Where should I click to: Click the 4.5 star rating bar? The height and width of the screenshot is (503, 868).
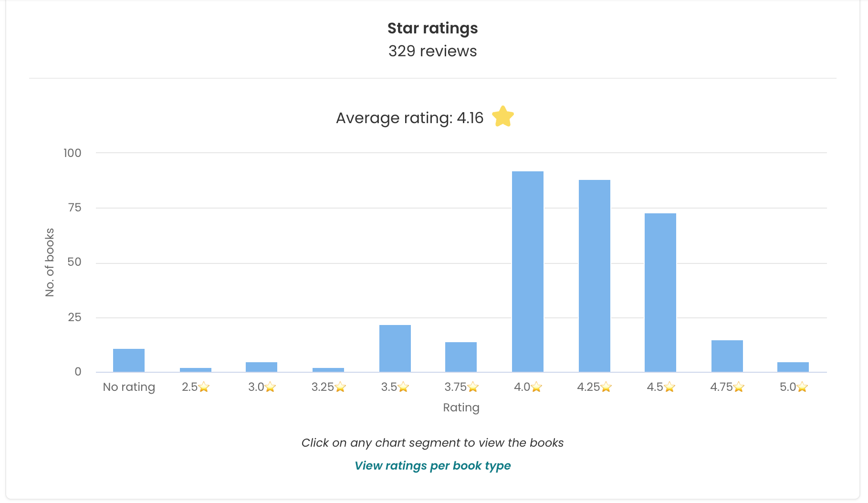coord(660,293)
